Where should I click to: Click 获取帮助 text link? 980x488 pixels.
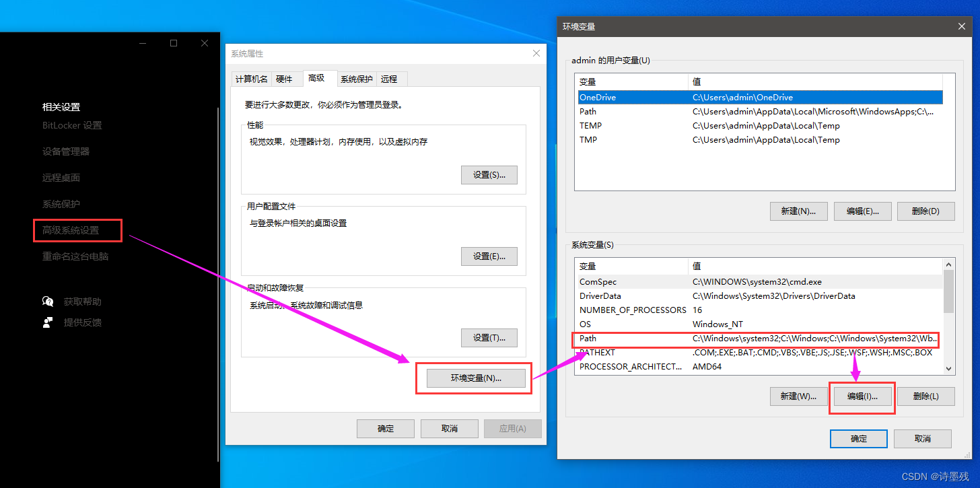tap(83, 302)
